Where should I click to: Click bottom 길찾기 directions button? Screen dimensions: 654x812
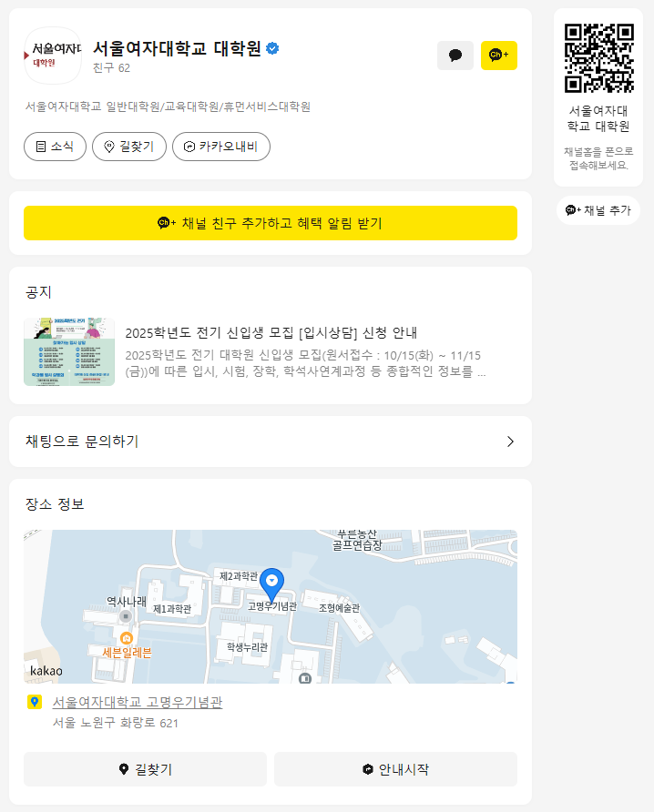[145, 769]
